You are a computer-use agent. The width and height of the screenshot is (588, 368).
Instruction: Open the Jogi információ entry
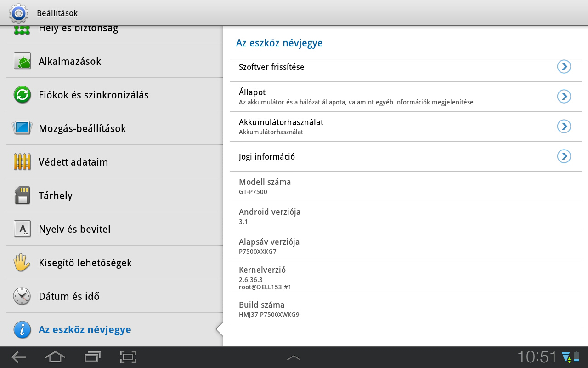pos(406,156)
